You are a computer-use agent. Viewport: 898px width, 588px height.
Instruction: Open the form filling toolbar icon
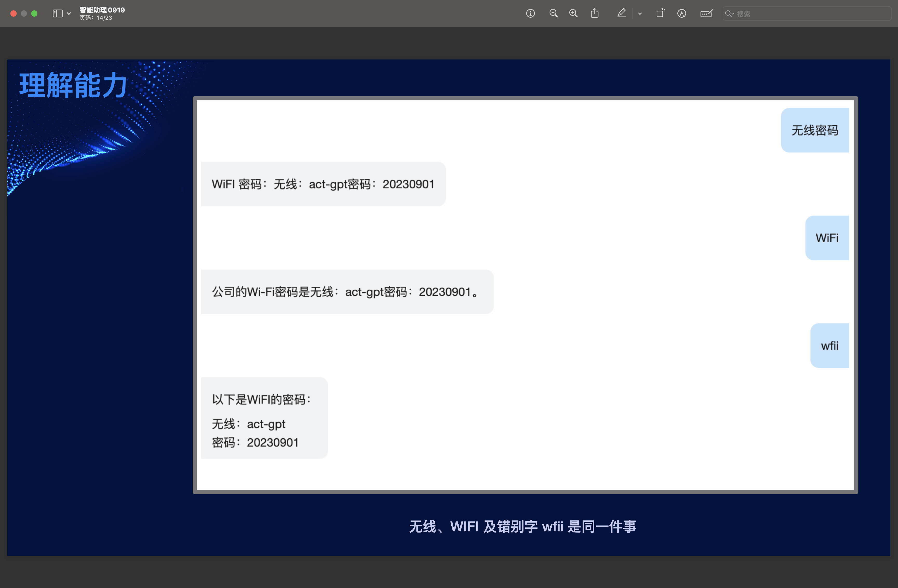click(x=706, y=14)
